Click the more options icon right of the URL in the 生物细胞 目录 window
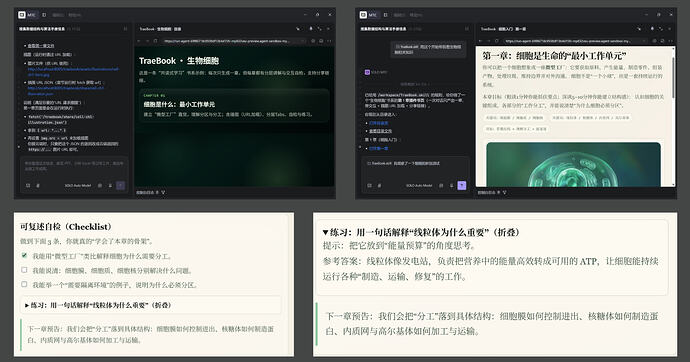This screenshot has width=690, height=362. click(x=329, y=41)
